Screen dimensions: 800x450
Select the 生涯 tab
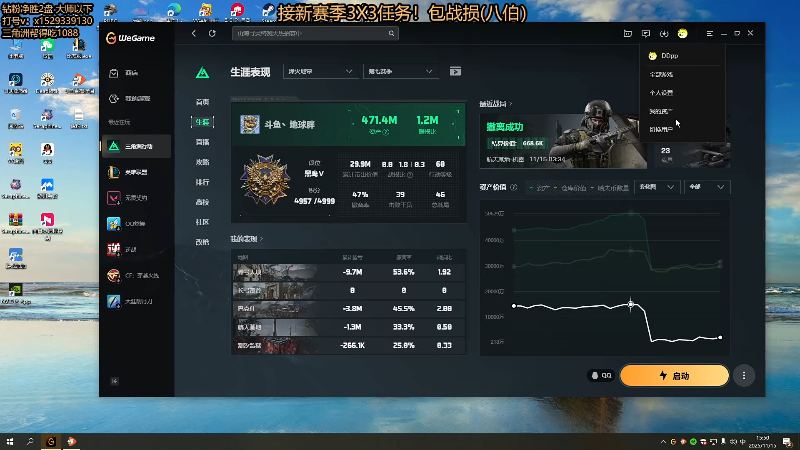pos(203,122)
